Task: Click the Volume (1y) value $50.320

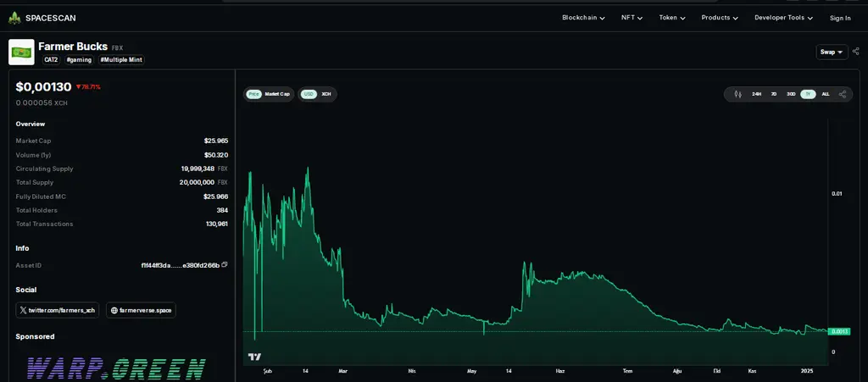Action: pos(216,155)
